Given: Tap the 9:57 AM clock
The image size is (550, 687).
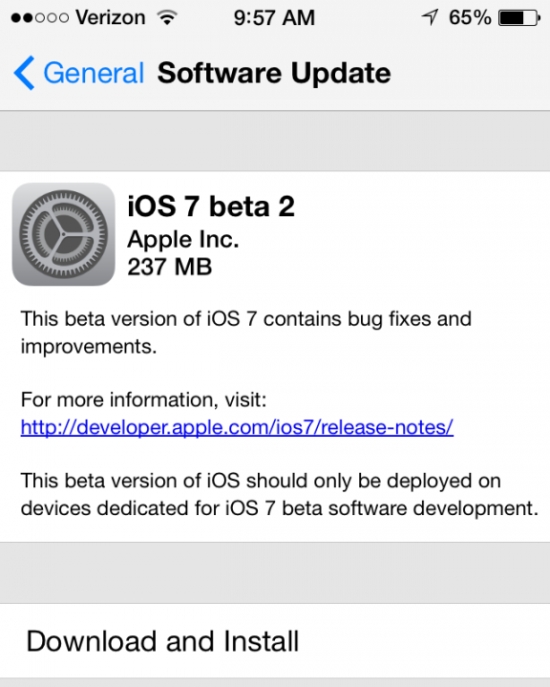Looking at the screenshot, I should click(x=274, y=18).
